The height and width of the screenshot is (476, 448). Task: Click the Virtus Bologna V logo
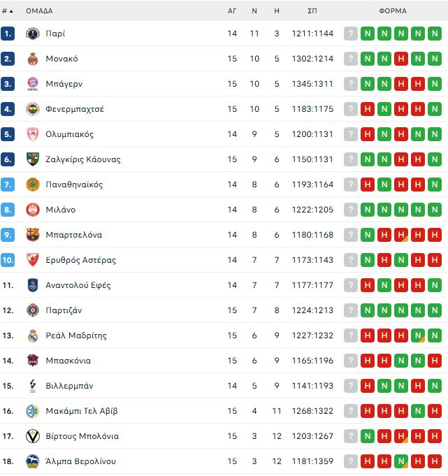33,436
